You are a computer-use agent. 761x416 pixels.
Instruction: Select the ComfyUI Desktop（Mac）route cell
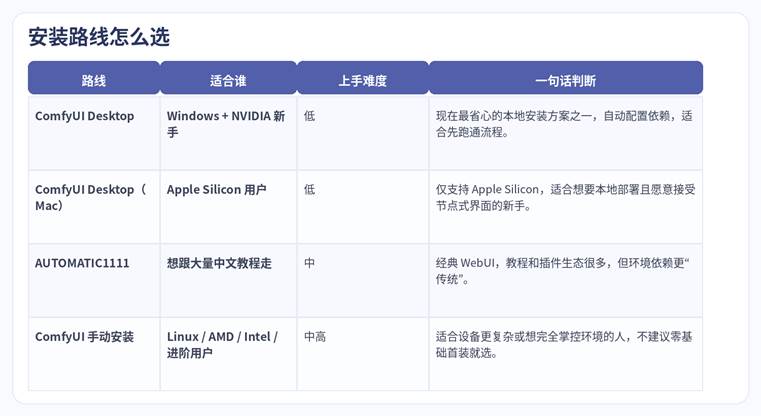(x=91, y=197)
